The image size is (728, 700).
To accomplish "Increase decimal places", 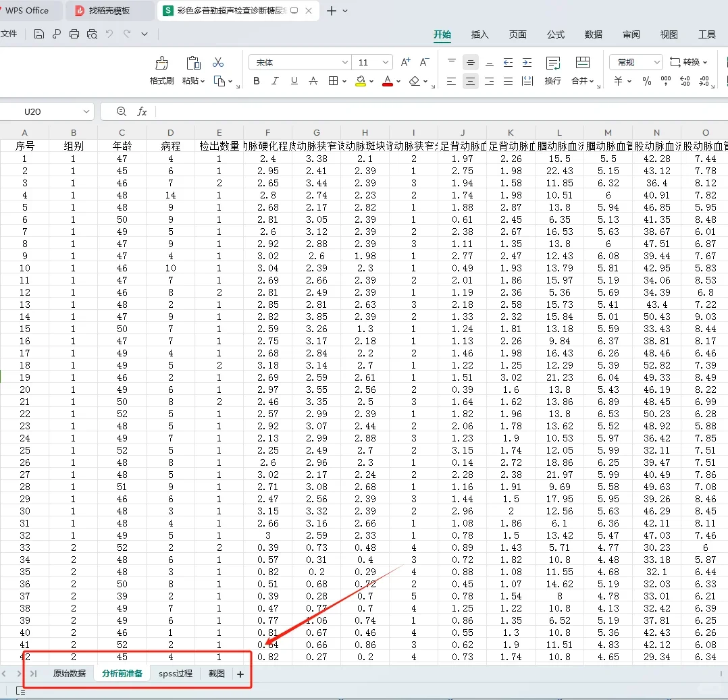I will [x=685, y=81].
